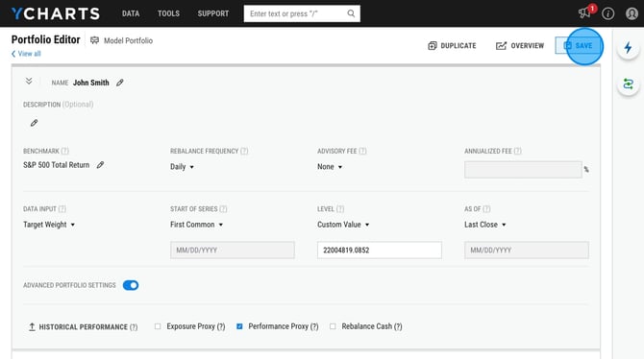The image size is (644, 359).
Task: Open the SUPPORT menu
Action: pos(213,13)
